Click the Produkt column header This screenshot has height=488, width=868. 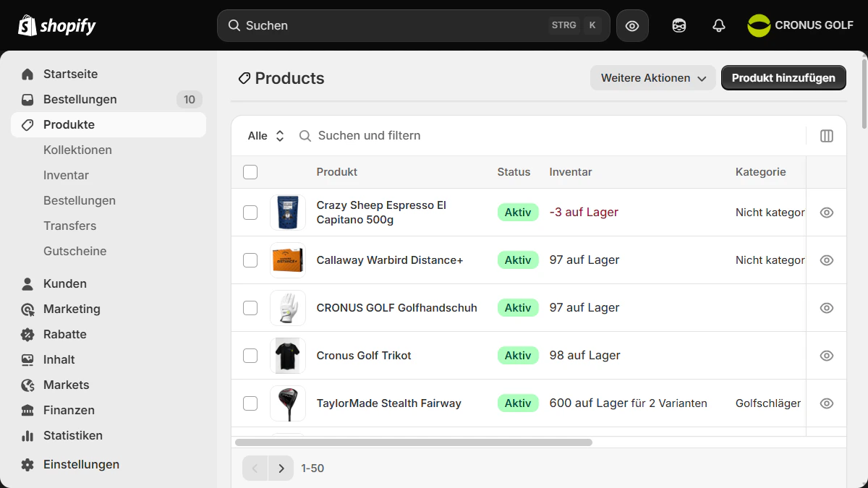(337, 172)
